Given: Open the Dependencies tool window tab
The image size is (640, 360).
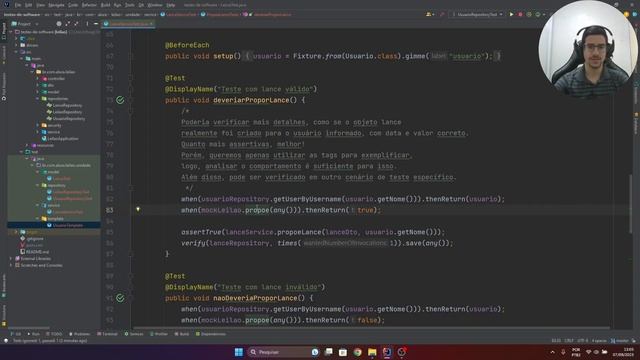Looking at the screenshot, I should (x=211, y=334).
